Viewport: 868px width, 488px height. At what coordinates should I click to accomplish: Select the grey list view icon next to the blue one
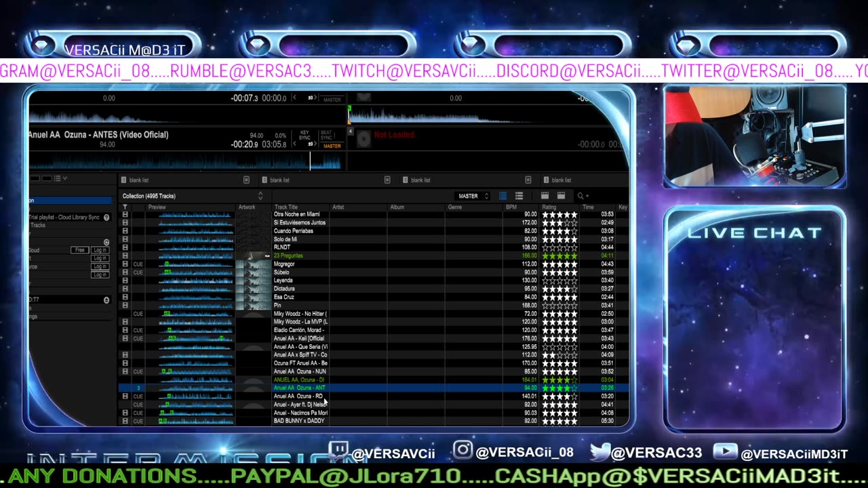pyautogui.click(x=519, y=196)
